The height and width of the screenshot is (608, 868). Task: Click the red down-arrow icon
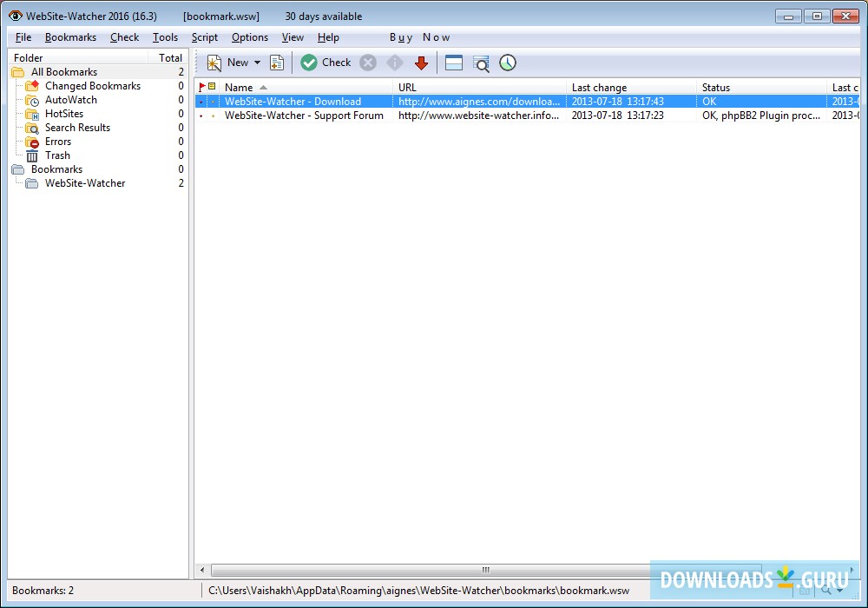click(x=421, y=63)
